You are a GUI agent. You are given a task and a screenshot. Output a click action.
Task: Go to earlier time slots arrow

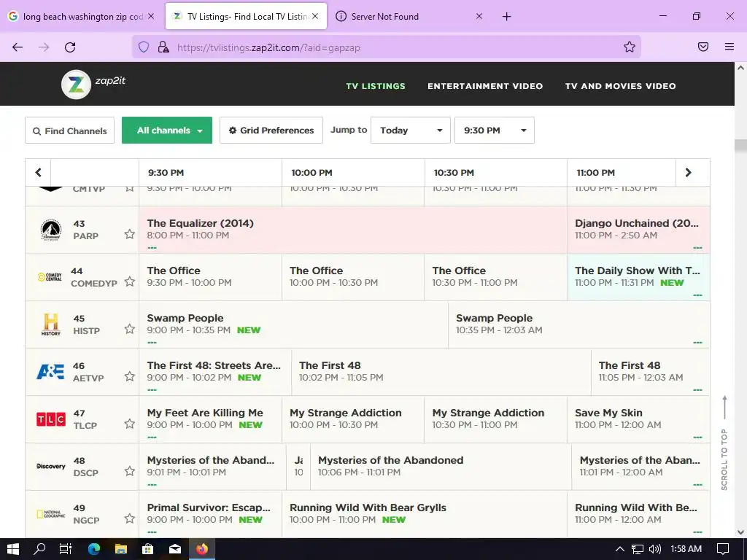pos(38,172)
